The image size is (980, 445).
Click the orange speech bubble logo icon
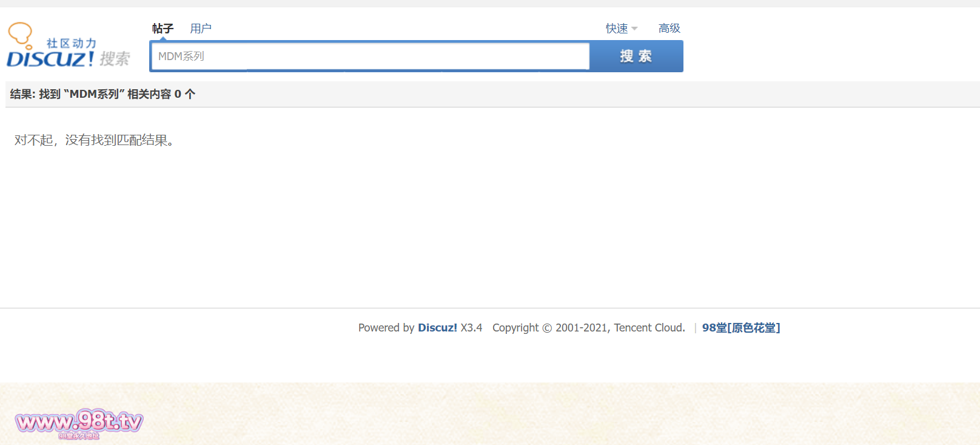pyautogui.click(x=21, y=35)
